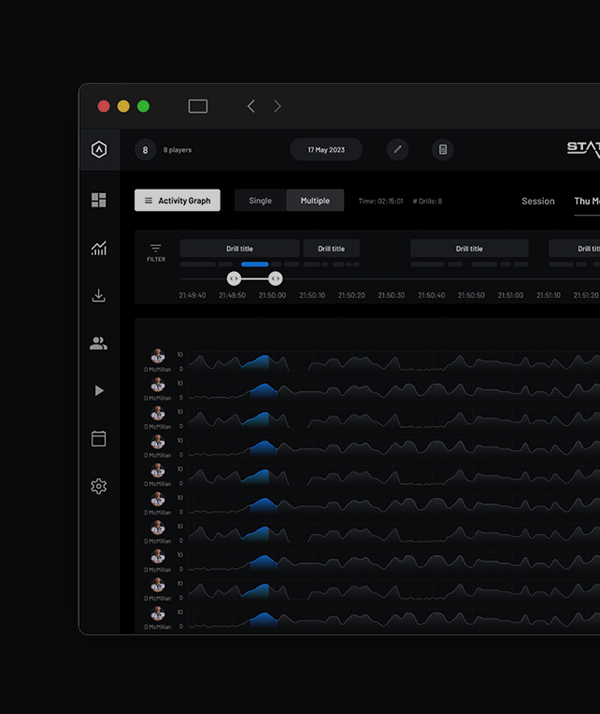This screenshot has height=714, width=600.
Task: Switch to Multiple view mode
Action: coord(315,201)
